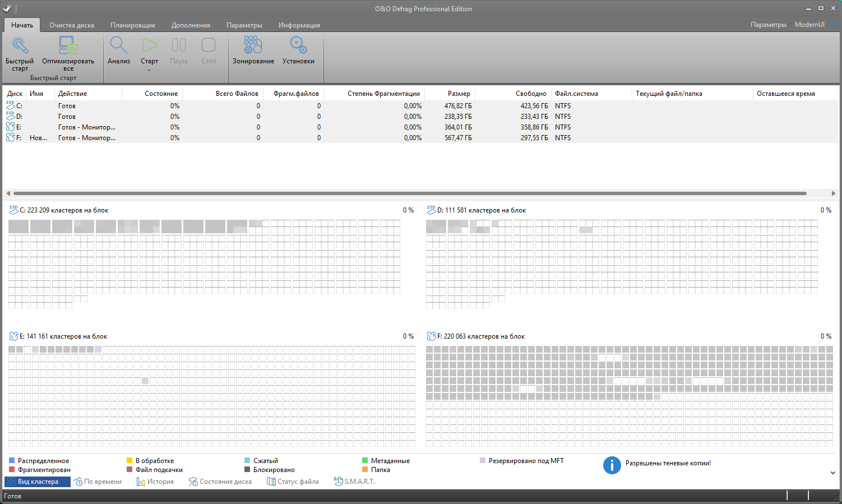Image resolution: width=842 pixels, height=504 pixels.
Task: Open the Планировщик ribbon tab
Action: pos(133,25)
